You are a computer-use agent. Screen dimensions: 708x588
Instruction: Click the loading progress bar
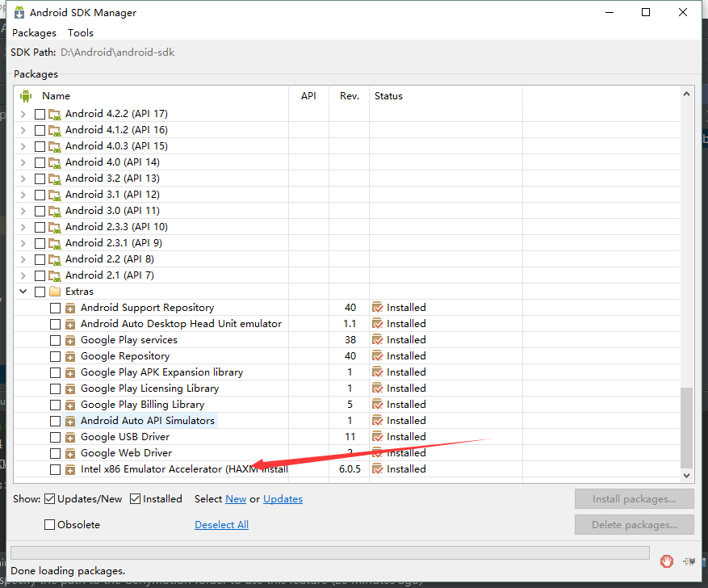click(330, 552)
